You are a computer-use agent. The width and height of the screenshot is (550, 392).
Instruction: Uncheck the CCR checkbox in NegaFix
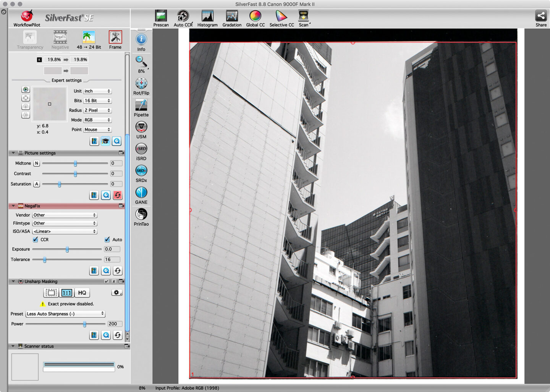pyautogui.click(x=36, y=240)
